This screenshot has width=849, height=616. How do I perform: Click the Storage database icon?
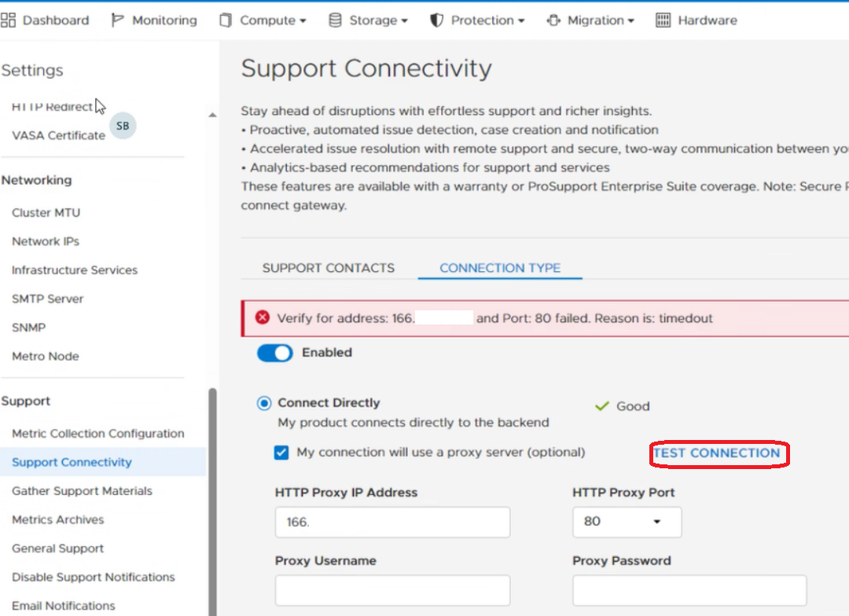335,20
